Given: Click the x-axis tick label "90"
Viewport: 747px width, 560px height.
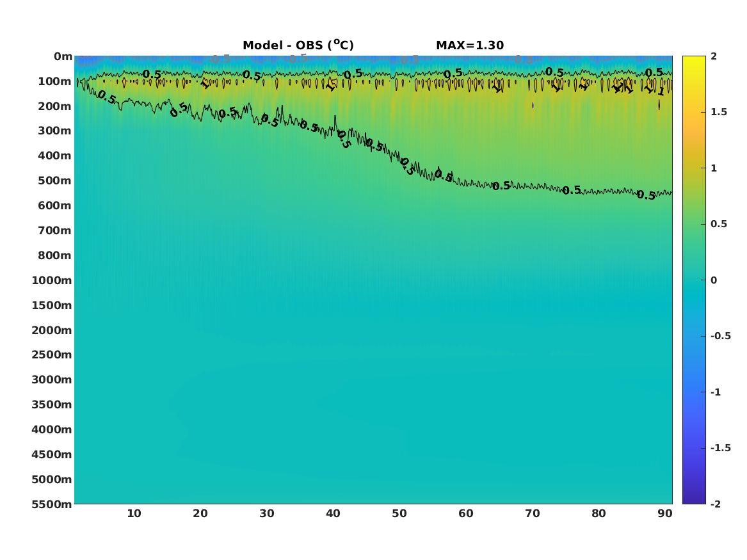Looking at the screenshot, I should [665, 514].
